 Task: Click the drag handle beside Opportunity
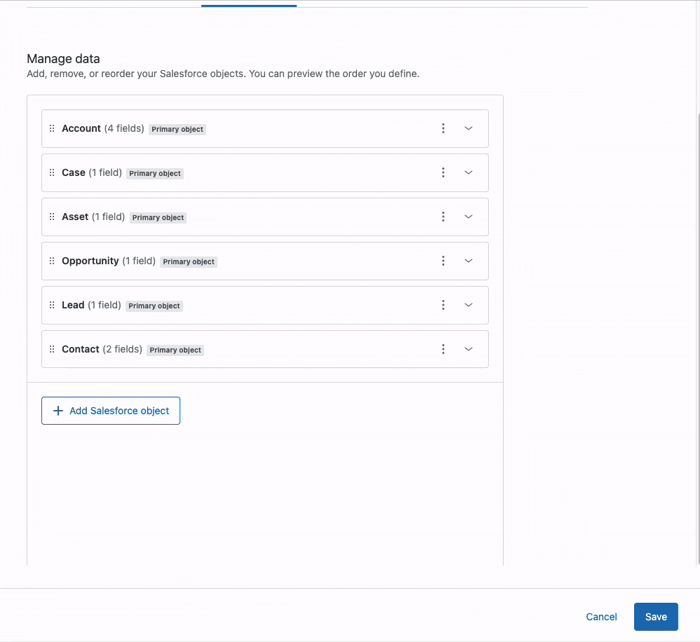pyautogui.click(x=52, y=261)
